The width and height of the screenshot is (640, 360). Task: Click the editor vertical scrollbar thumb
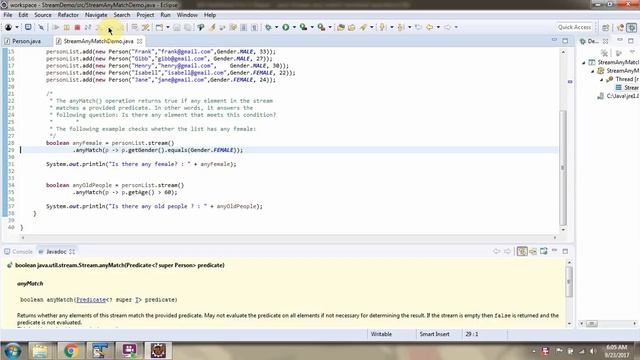point(563,167)
